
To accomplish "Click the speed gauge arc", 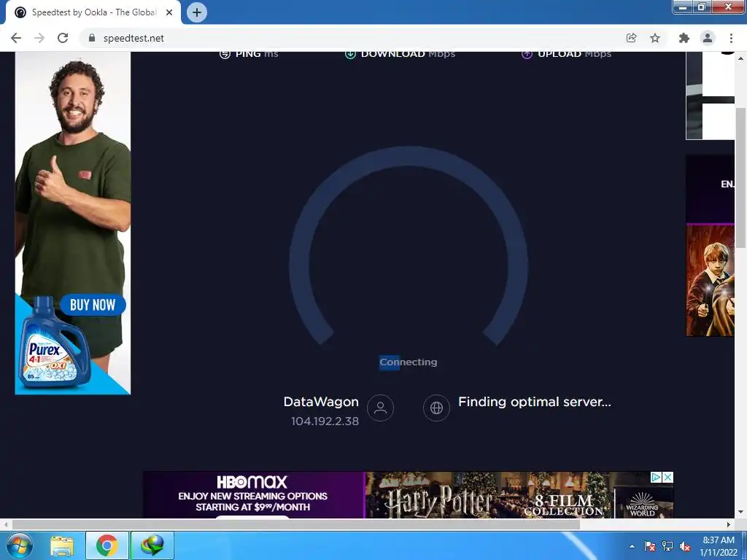I will (x=409, y=157).
